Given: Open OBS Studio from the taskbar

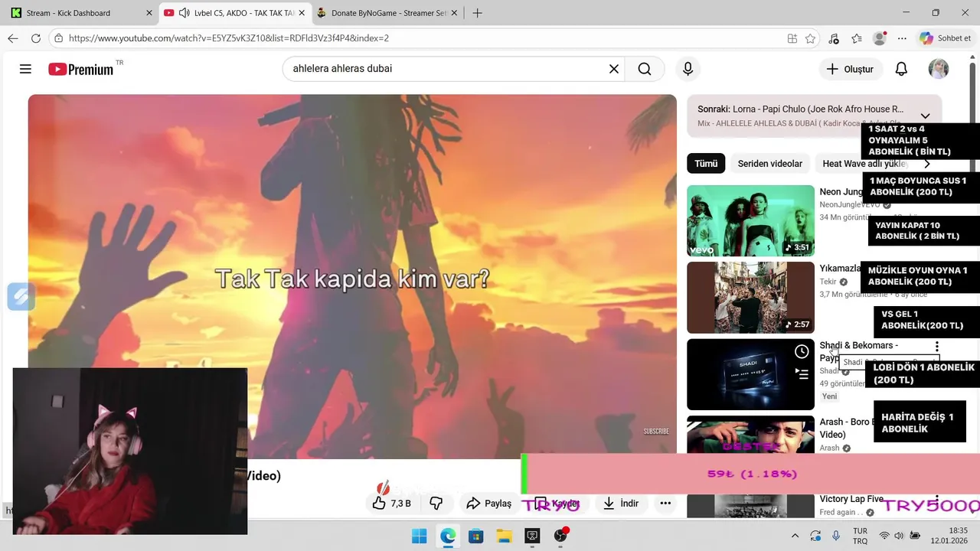Looking at the screenshot, I should 560,536.
